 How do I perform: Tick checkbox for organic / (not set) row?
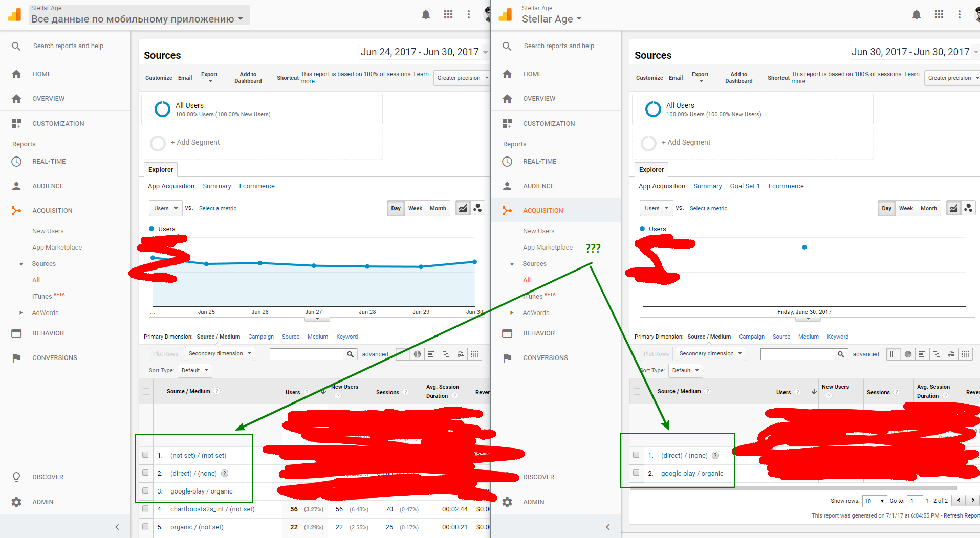(145, 527)
